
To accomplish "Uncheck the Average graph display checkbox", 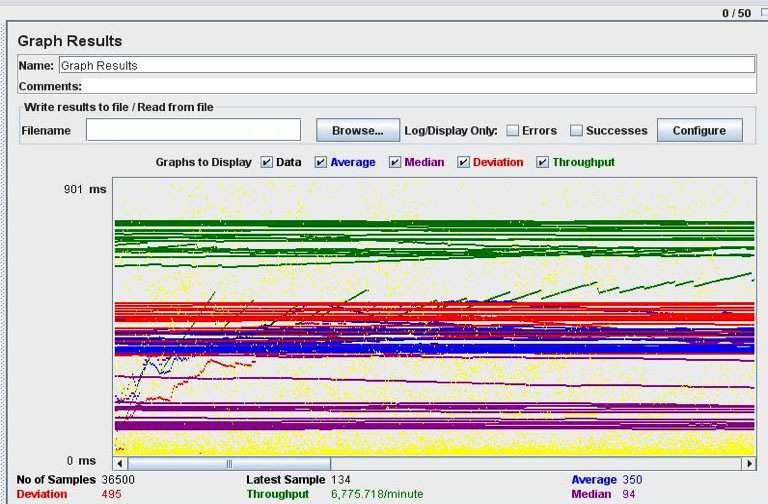I will [321, 162].
